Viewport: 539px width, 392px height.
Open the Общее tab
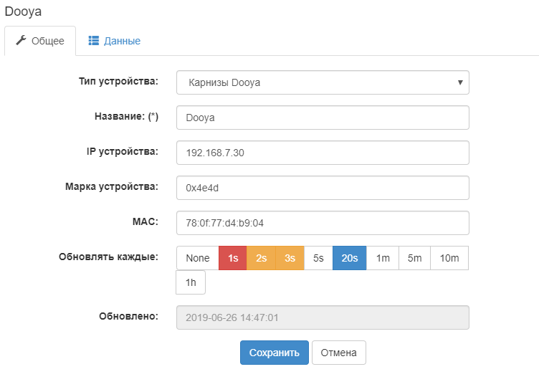[41, 41]
